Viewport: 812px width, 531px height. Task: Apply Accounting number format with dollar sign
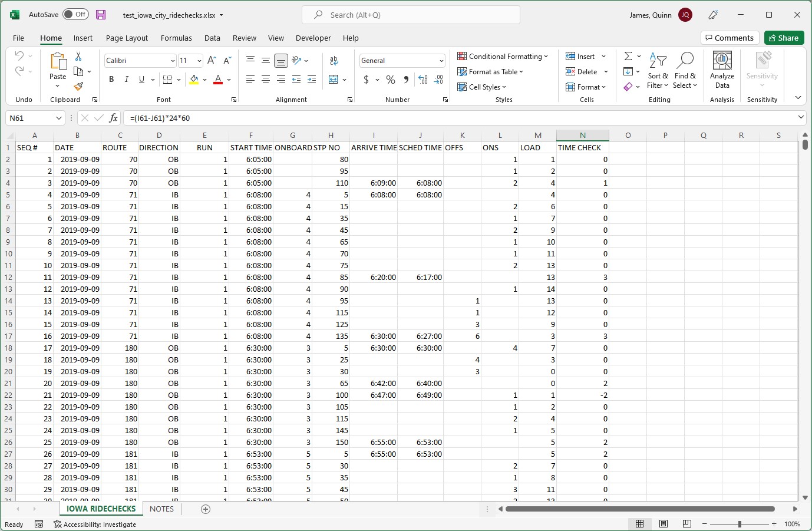pyautogui.click(x=365, y=79)
